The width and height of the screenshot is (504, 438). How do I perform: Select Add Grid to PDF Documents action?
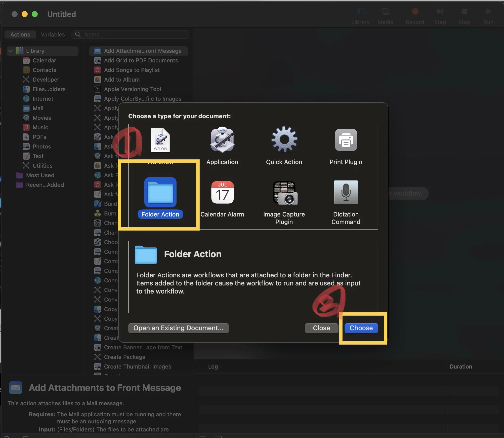(141, 60)
